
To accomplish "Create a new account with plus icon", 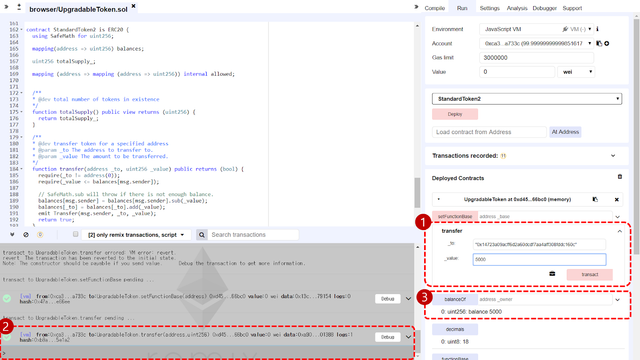I will [x=607, y=43].
